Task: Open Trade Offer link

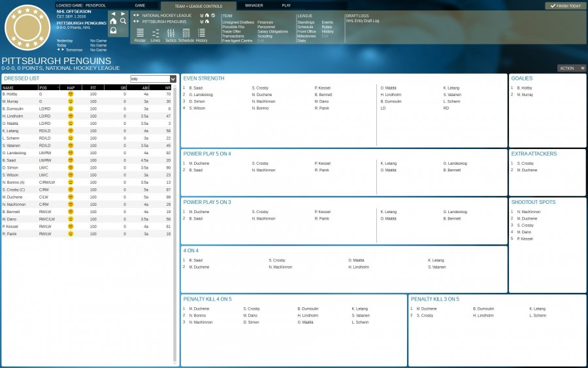Action: (231, 31)
